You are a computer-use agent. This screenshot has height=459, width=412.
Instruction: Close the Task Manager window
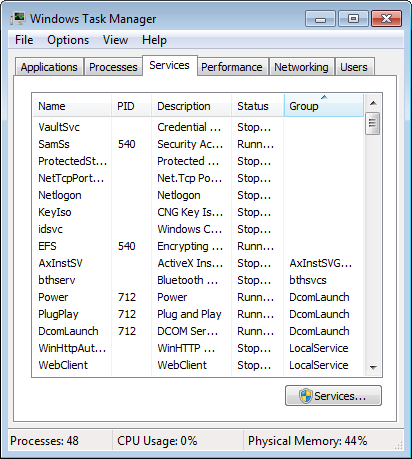[386, 19]
